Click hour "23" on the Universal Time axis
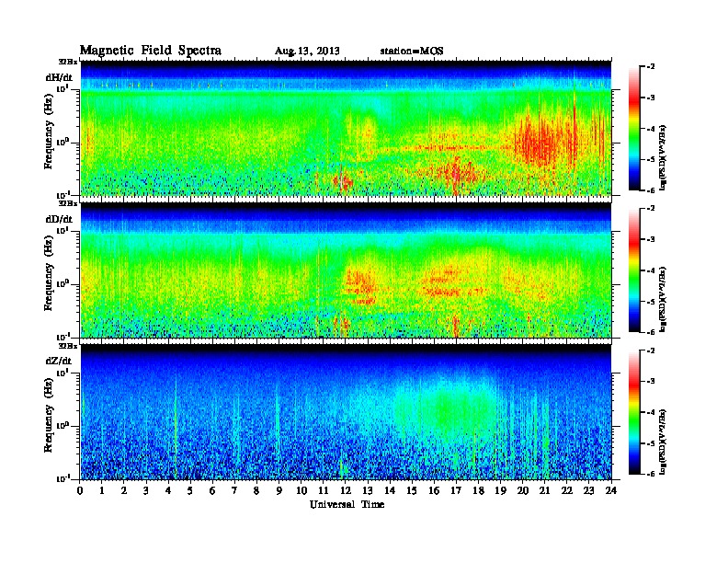Screen dimensions: 728x563 pos(589,490)
